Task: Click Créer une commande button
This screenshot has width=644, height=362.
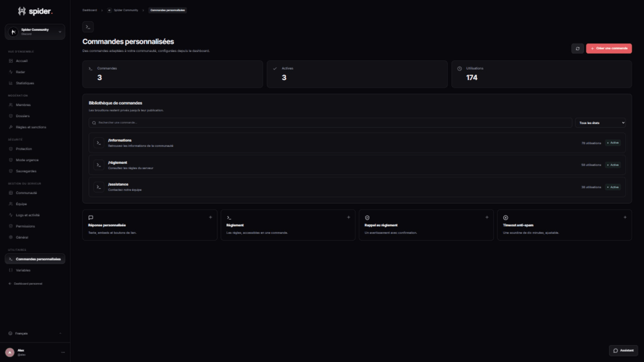Action: tap(609, 49)
